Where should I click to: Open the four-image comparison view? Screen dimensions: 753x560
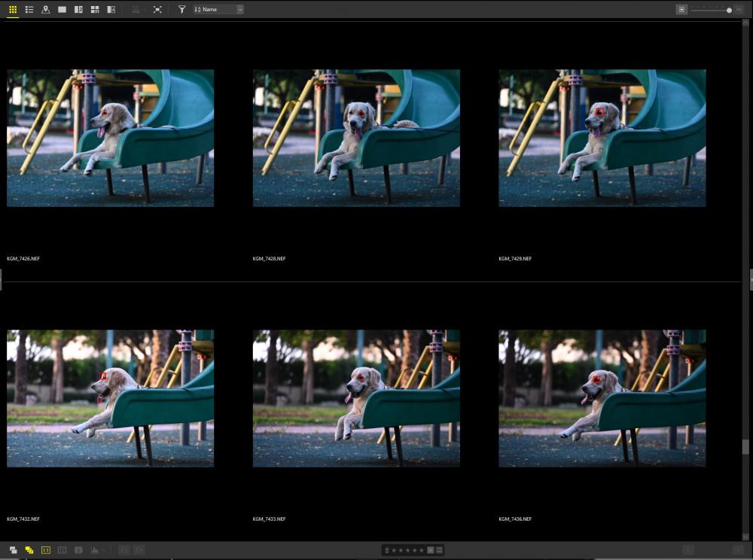(x=95, y=10)
